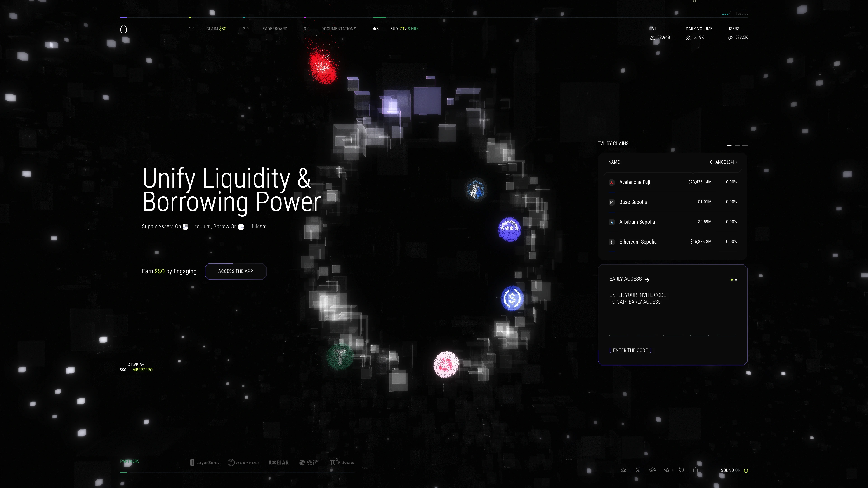Click the $15,835.8M TVL value

click(x=701, y=242)
